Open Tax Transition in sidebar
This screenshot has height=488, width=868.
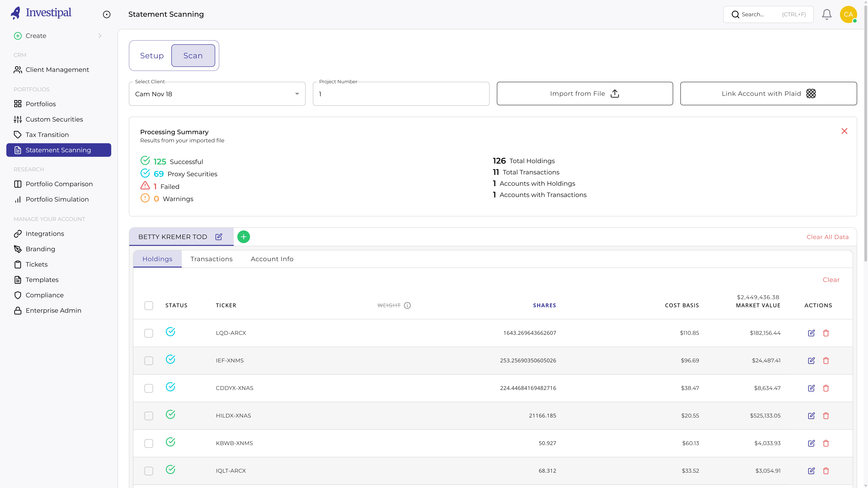point(59,135)
